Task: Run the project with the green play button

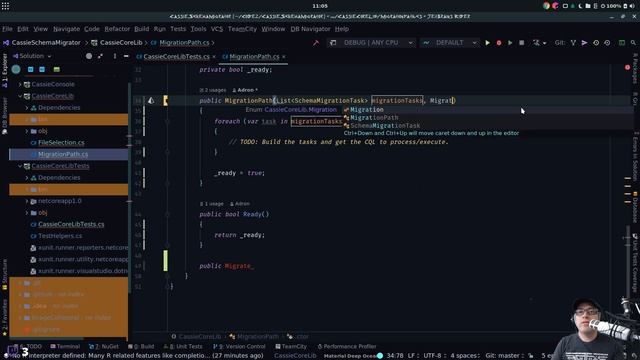Action: pos(487,42)
